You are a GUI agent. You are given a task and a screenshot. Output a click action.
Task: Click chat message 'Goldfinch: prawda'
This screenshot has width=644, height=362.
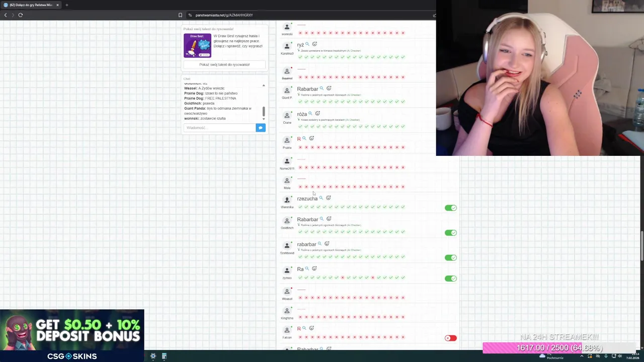point(199,103)
